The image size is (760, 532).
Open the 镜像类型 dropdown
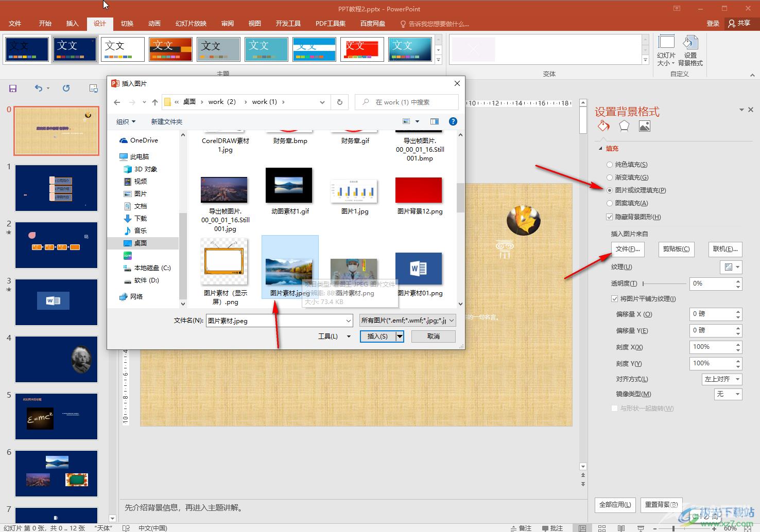tap(728, 394)
